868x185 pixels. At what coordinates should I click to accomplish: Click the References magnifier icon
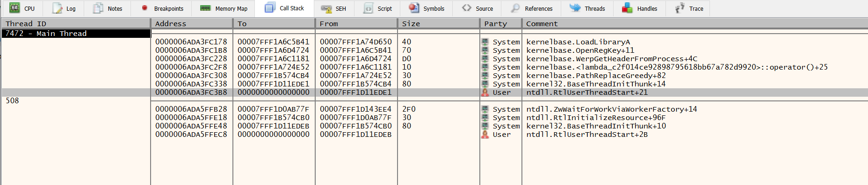pyautogui.click(x=515, y=8)
